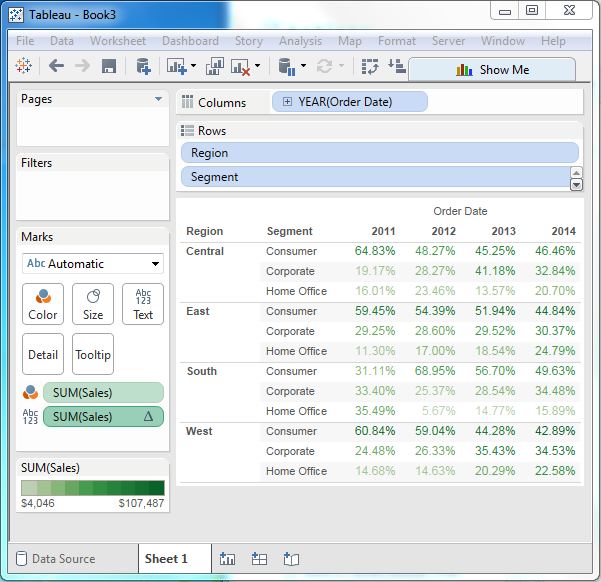Click the SUM(Sales) green color legend
The image size is (601, 582).
click(93, 488)
